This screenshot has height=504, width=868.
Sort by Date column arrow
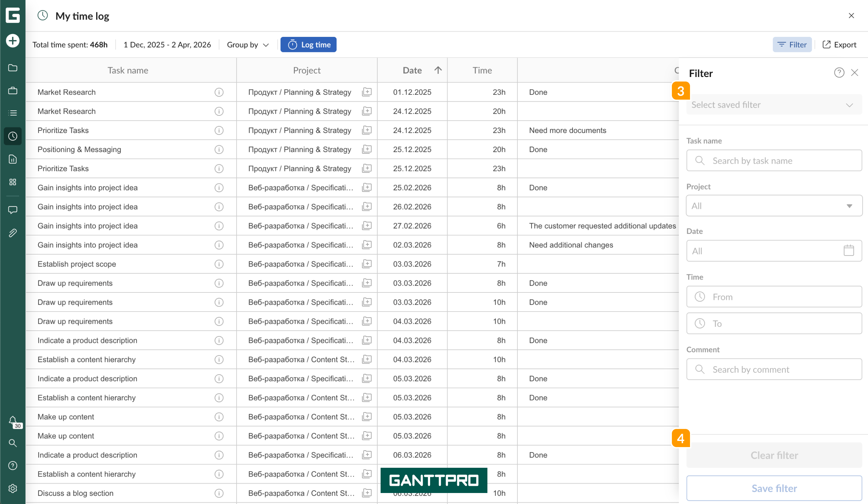pyautogui.click(x=438, y=70)
